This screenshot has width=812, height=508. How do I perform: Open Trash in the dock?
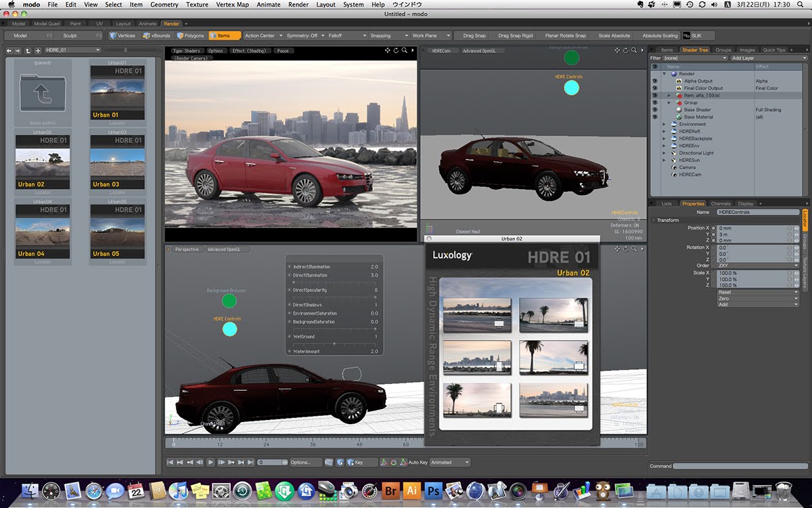tap(784, 490)
